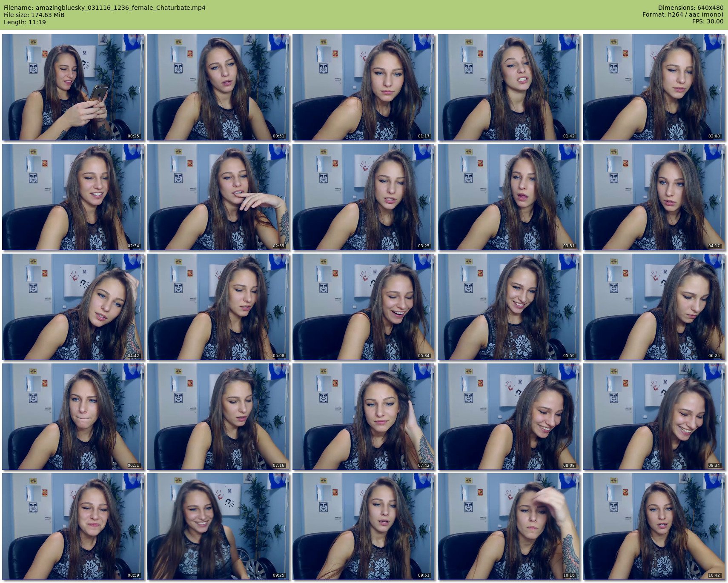Viewport: 728px width, 583px height.
Task: Select the frame marked 03:25
Action: (x=364, y=197)
